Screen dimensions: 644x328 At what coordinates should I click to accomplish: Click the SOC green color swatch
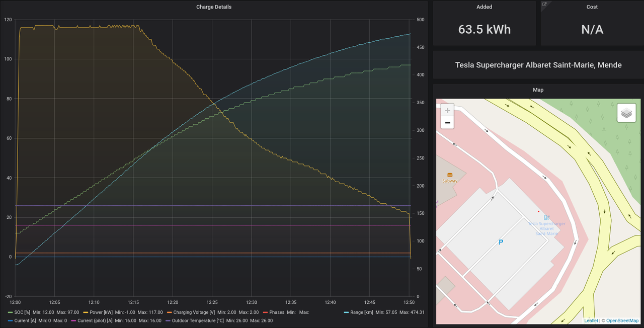click(11, 312)
